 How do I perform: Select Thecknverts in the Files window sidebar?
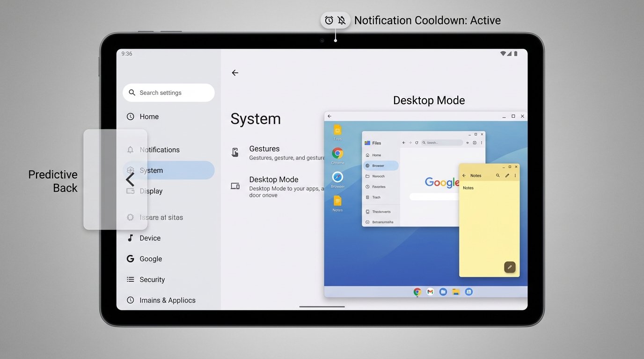pyautogui.click(x=381, y=212)
